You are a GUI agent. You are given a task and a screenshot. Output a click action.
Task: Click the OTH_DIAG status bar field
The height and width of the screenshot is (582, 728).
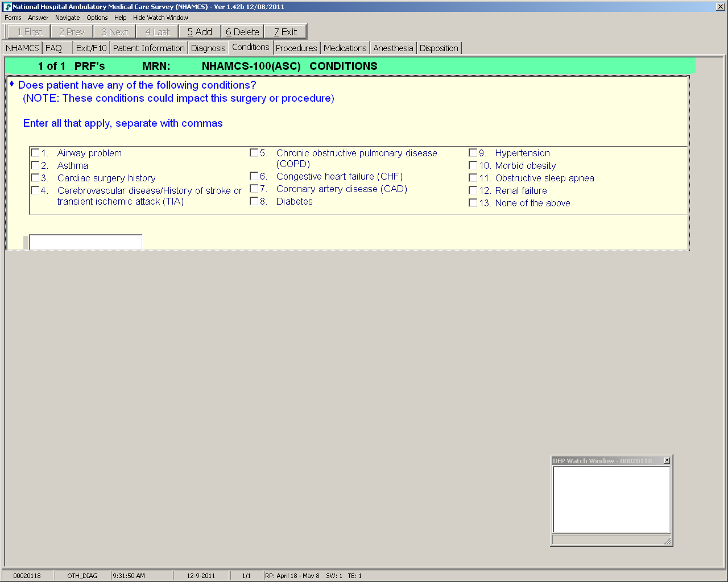82,576
